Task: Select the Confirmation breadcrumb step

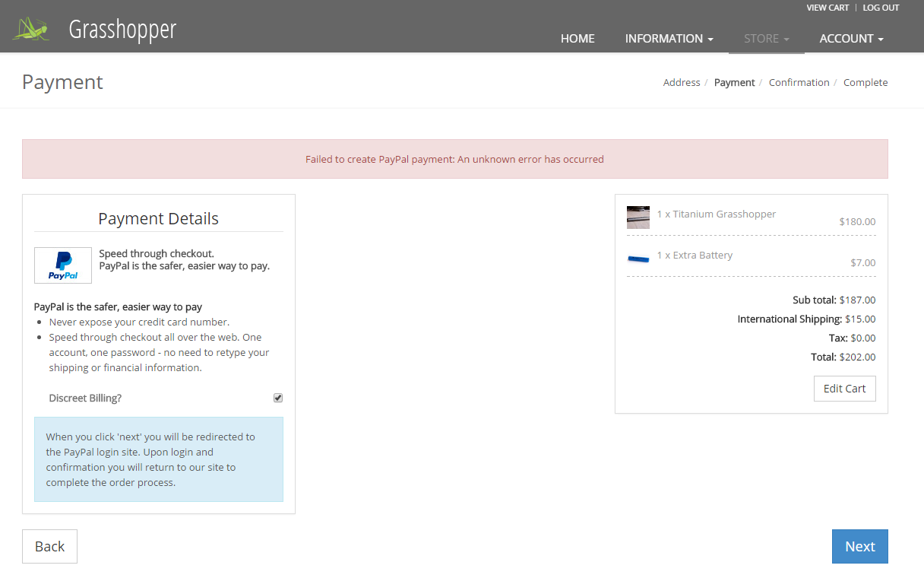Action: [799, 82]
